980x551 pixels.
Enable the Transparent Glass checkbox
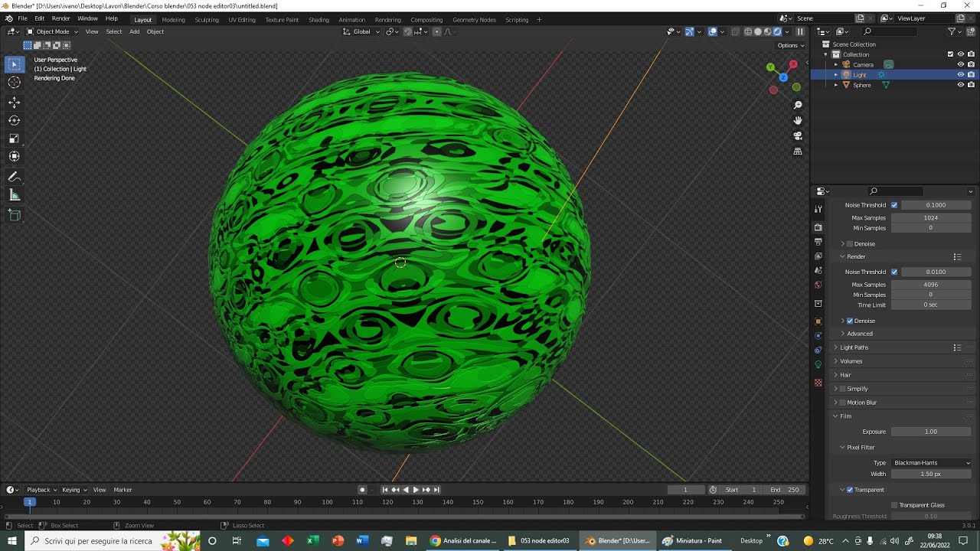(x=894, y=505)
